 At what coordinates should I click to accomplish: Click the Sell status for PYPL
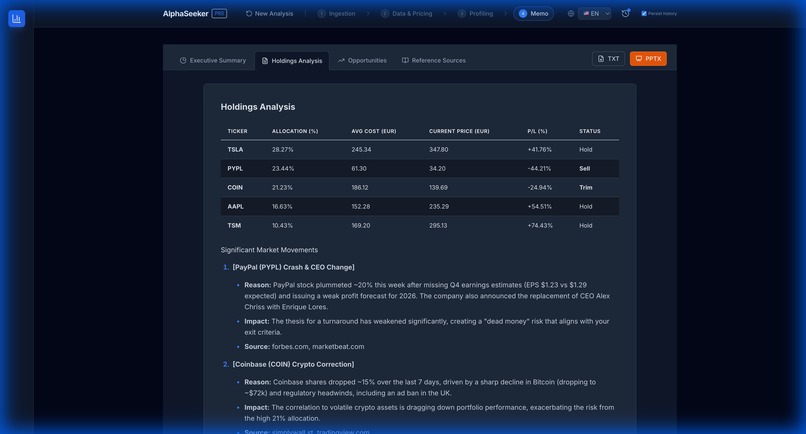[584, 169]
